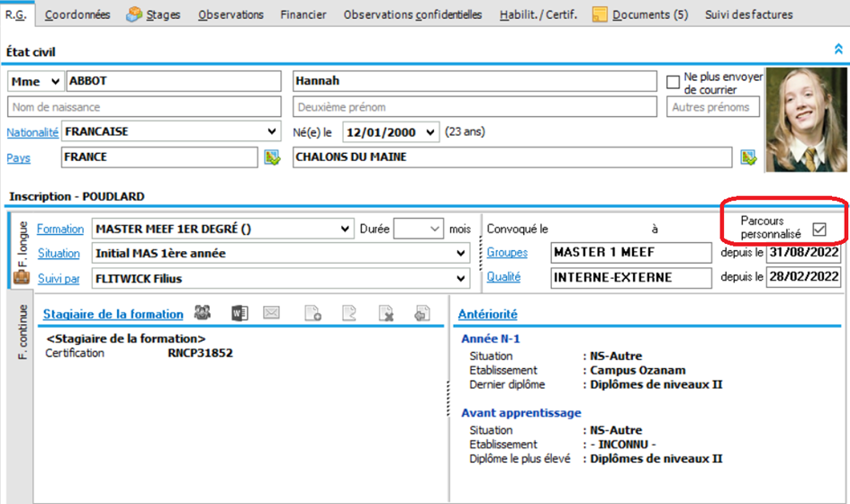
Task: Click the map icon next to FRANCE field
Action: 272,157
